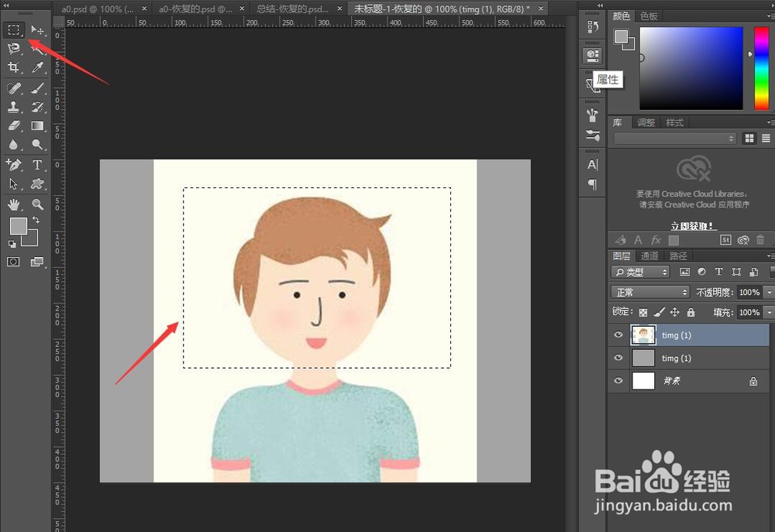Change the screen mode
Image resolution: width=775 pixels, height=532 pixels.
point(37,262)
